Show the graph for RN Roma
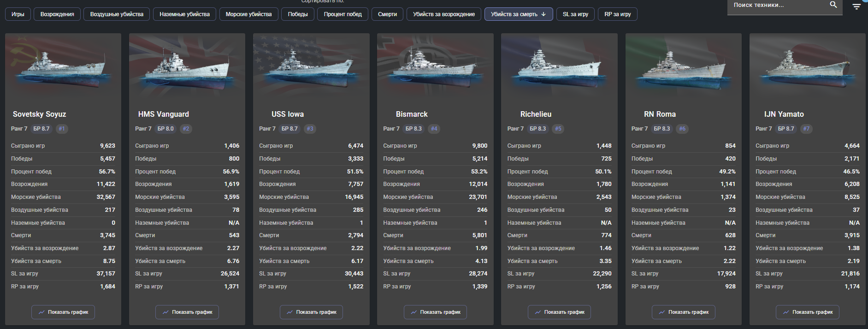Viewport: 868px width, 329px height. click(x=683, y=312)
